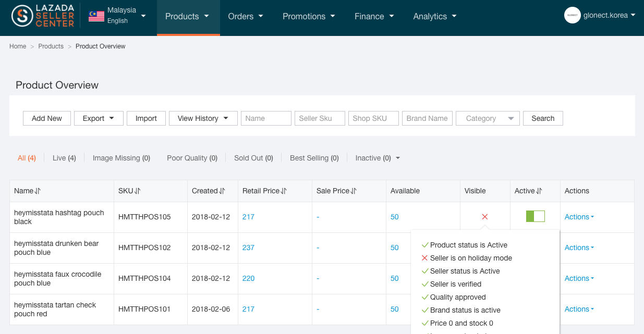Select the Poor Quality (0) tab
Image resolution: width=644 pixels, height=334 pixels.
(x=192, y=158)
